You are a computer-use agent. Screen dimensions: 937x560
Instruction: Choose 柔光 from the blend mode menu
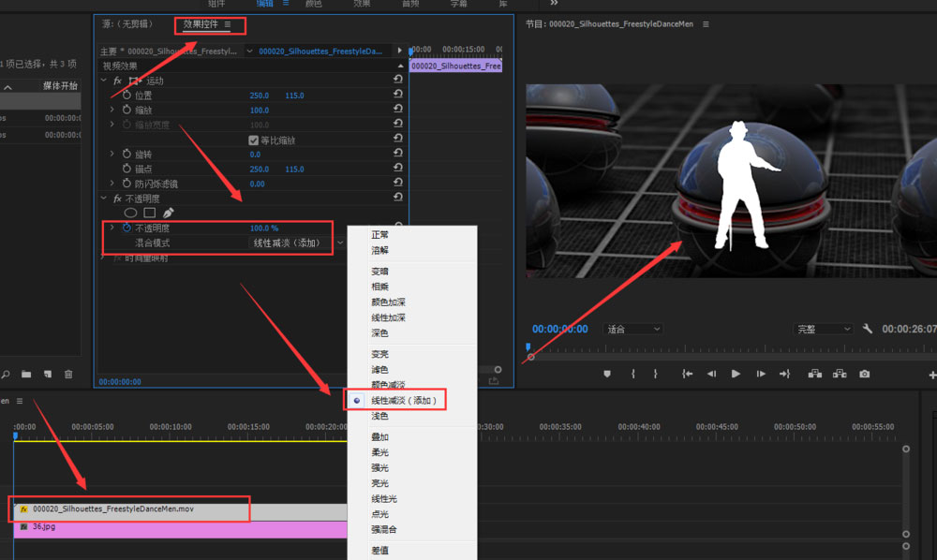379,452
